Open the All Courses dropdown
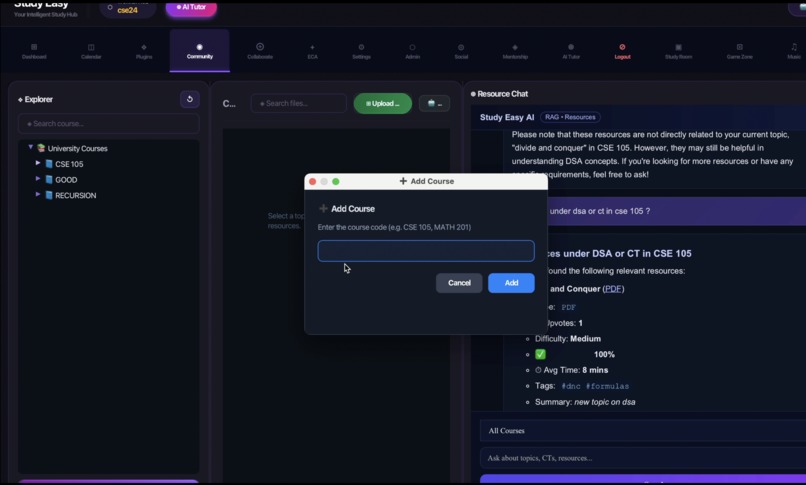The height and width of the screenshot is (485, 806). 643,431
